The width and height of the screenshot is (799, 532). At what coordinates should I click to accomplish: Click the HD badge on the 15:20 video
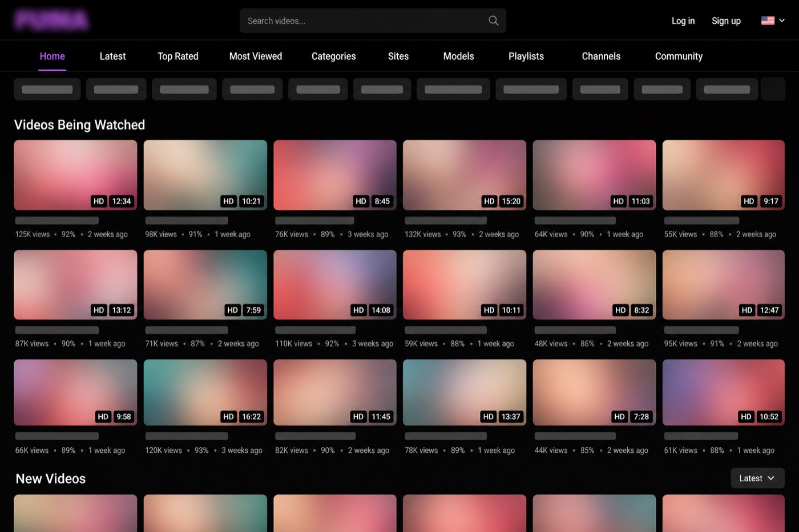coord(489,201)
